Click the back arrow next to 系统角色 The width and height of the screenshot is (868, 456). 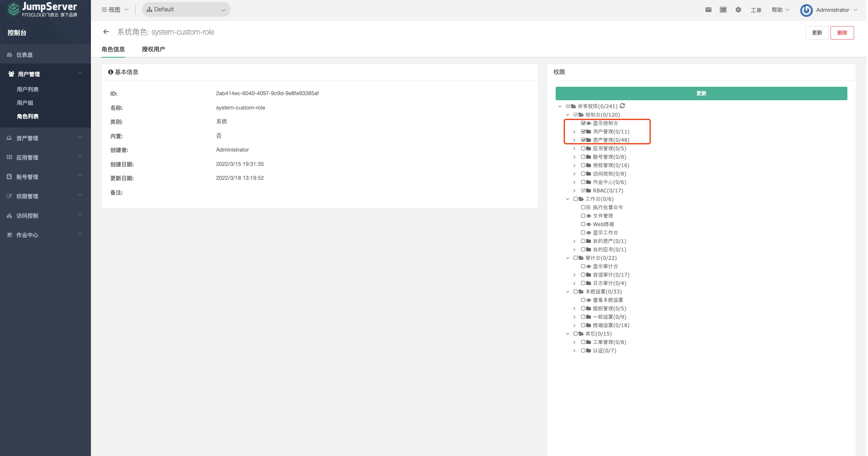click(106, 32)
